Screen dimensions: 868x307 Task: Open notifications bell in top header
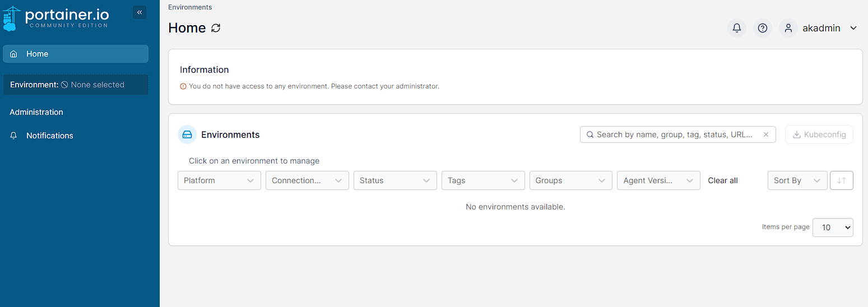pyautogui.click(x=737, y=28)
